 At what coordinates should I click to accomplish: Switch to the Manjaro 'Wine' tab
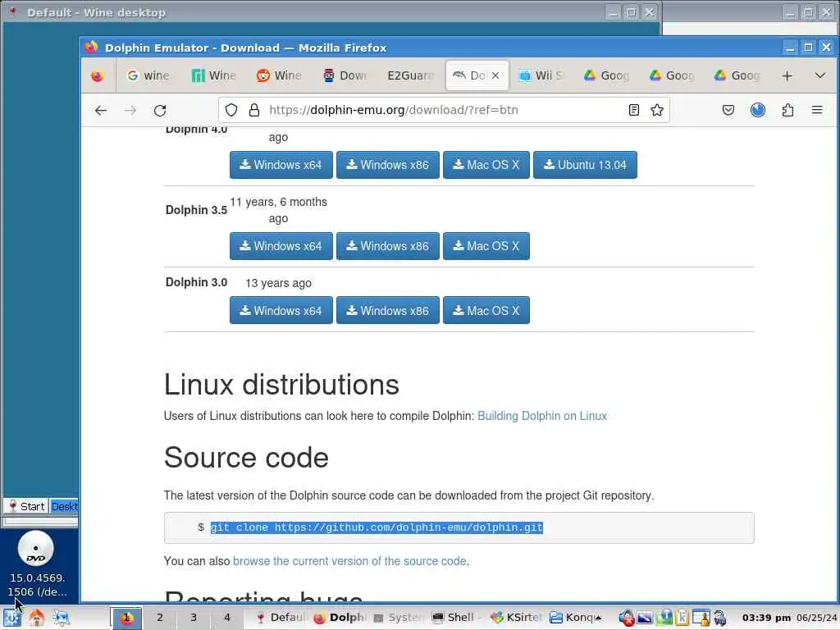(214, 76)
